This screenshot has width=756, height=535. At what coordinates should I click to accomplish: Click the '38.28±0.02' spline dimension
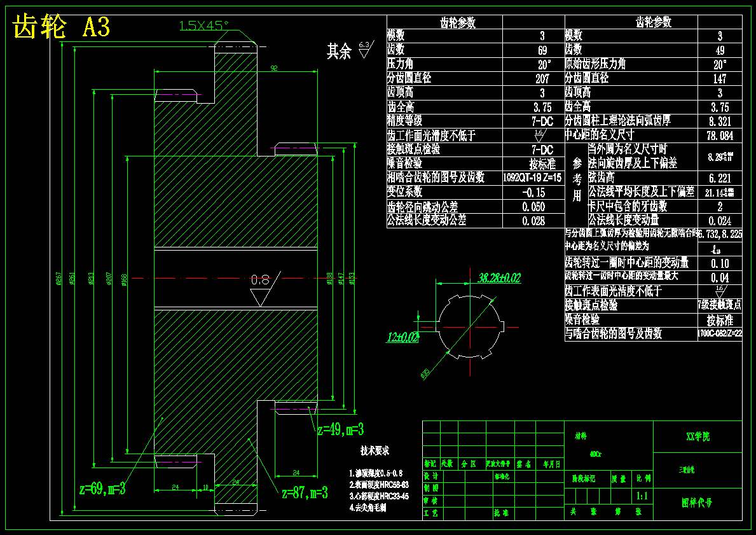(499, 277)
